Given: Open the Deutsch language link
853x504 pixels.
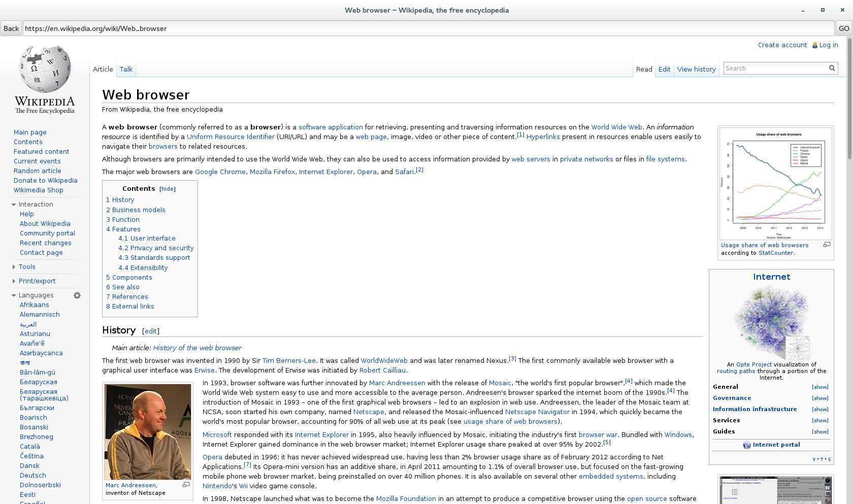Looking at the screenshot, I should click(x=33, y=476).
